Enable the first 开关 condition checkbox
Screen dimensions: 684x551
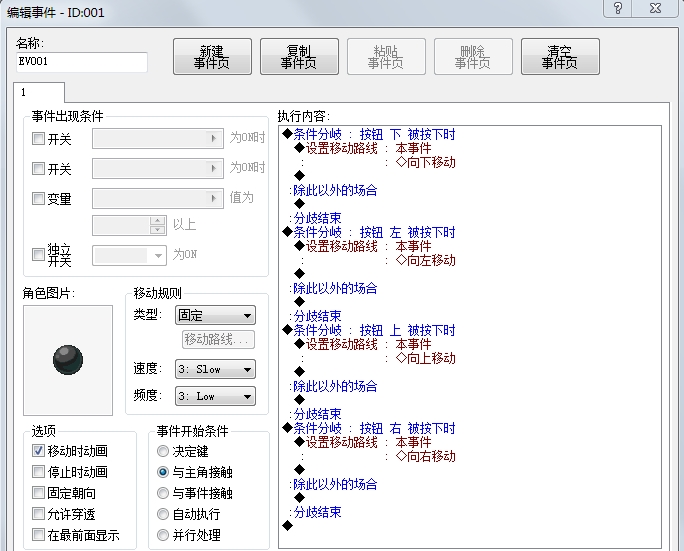tap(38, 139)
